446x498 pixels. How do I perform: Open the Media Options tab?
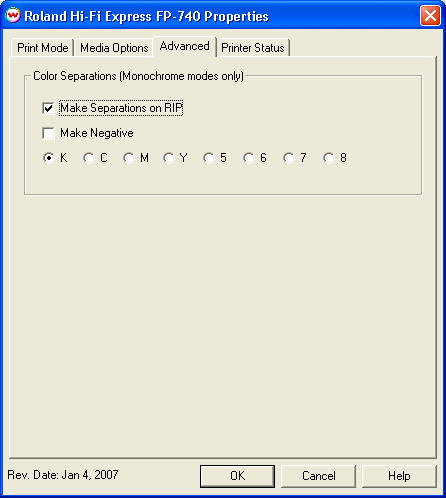point(114,48)
